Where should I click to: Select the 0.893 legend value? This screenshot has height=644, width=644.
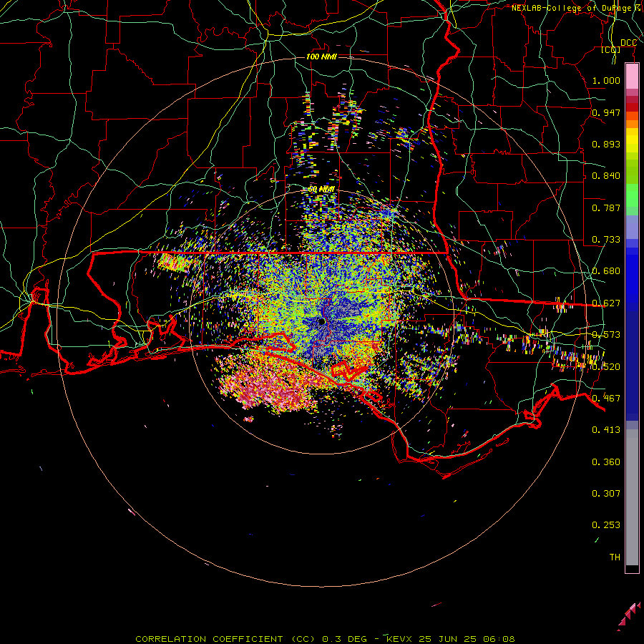pyautogui.click(x=606, y=144)
